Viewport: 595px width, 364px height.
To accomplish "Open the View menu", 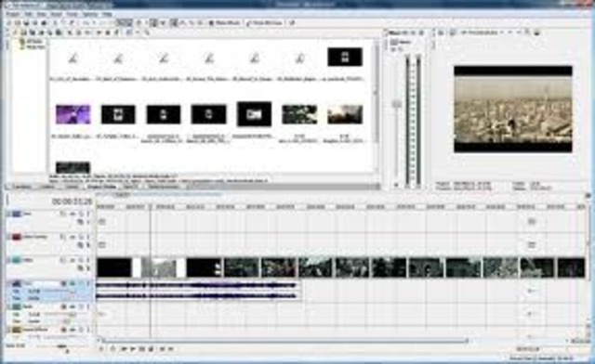I will click(x=41, y=14).
